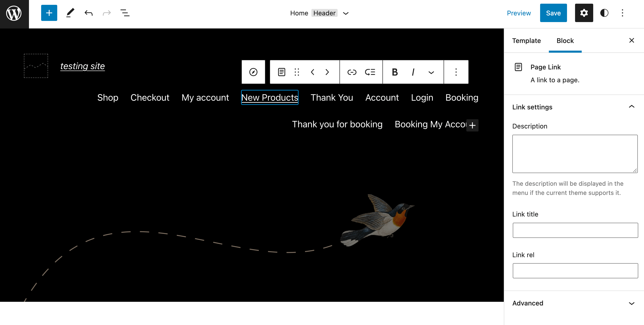
Task: Open the block inserter plus button
Action: coord(49,13)
